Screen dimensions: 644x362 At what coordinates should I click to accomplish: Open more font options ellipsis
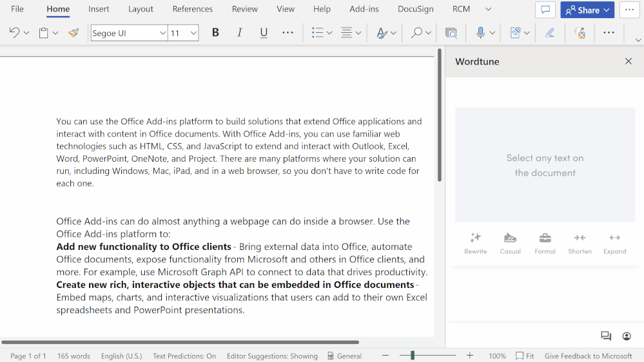click(x=288, y=33)
